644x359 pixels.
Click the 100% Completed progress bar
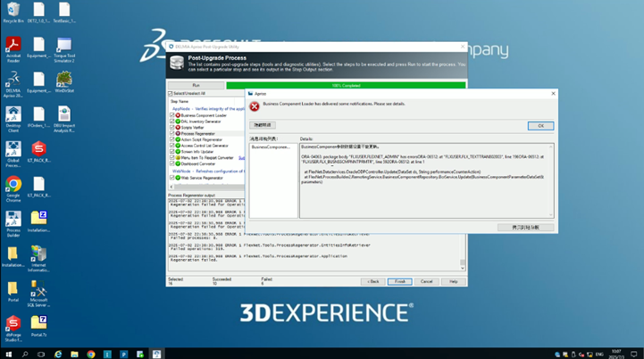pyautogui.click(x=346, y=86)
